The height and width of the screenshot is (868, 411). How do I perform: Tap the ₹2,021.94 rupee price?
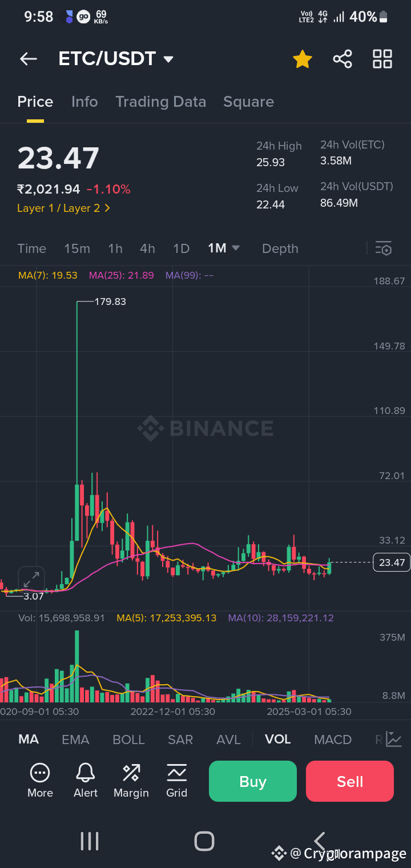click(49, 189)
